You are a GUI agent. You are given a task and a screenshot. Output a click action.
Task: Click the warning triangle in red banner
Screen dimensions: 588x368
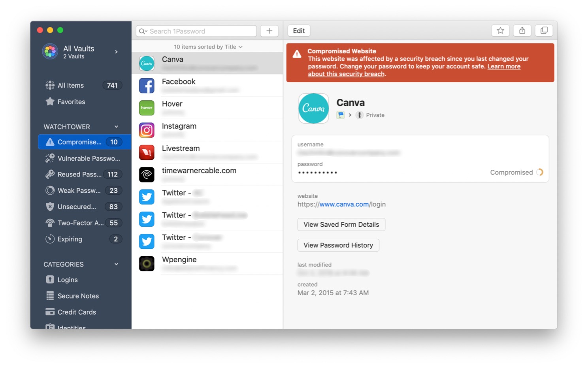pos(297,54)
